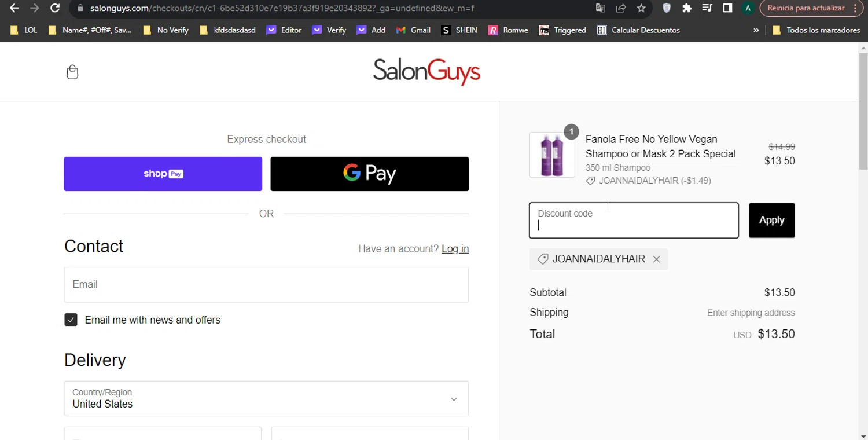Open the media control icon
Screen dimensions: 868x440
point(707,8)
